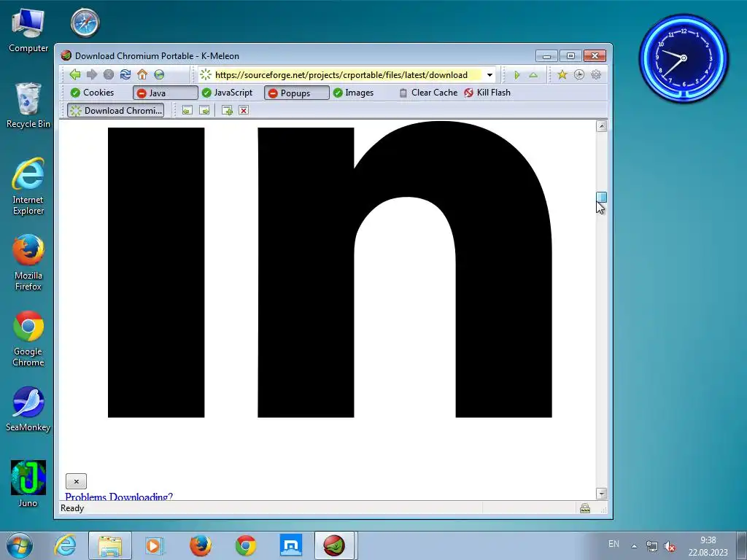
Task: Select the Download Chromi... tab
Action: 116,111
